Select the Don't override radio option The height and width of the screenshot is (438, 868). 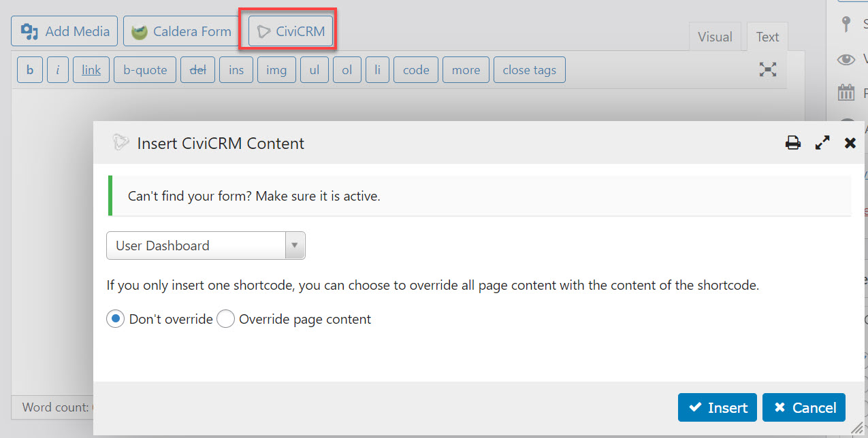pyautogui.click(x=115, y=319)
